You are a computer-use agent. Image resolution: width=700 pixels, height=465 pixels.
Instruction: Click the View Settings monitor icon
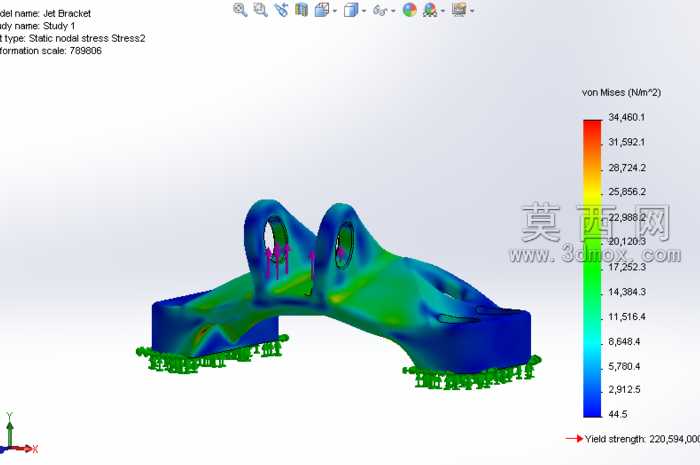(459, 10)
